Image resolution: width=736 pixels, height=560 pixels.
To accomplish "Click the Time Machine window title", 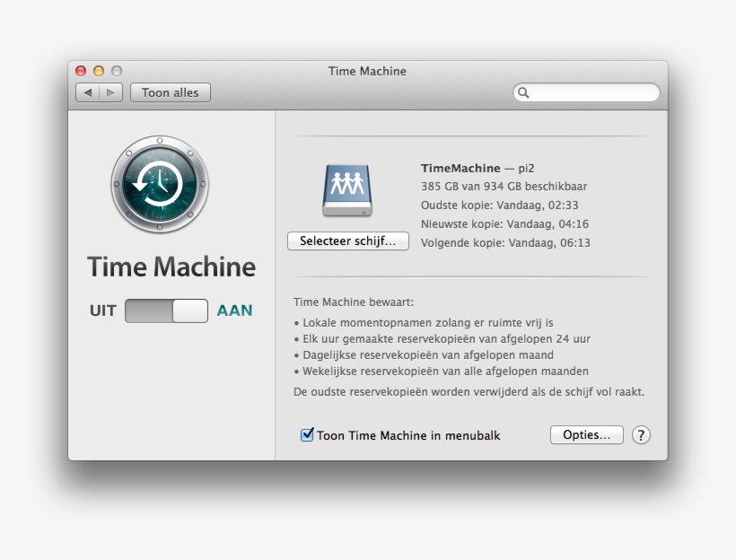I will click(x=367, y=71).
